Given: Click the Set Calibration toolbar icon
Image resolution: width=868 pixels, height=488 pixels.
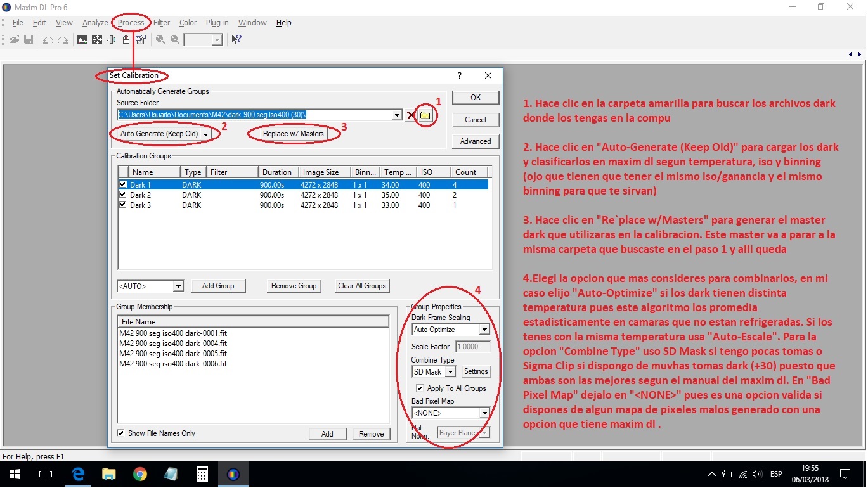Looking at the screenshot, I should click(141, 39).
